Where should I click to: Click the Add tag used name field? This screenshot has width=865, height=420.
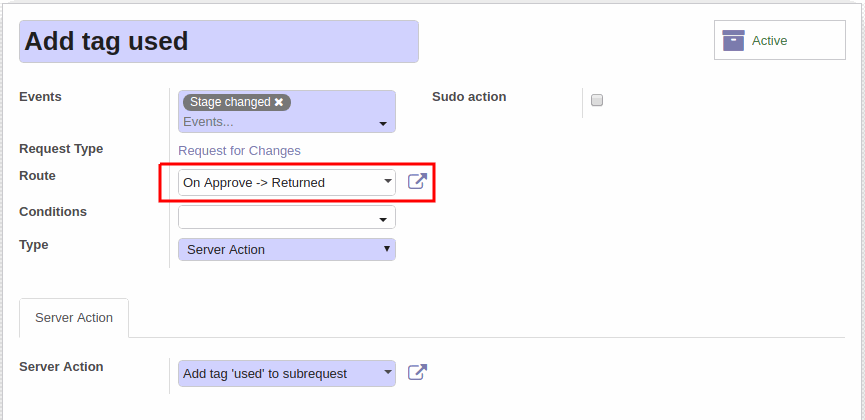[x=219, y=41]
